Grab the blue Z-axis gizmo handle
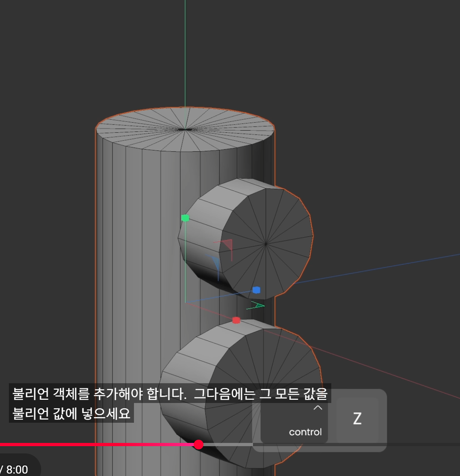 tap(256, 290)
